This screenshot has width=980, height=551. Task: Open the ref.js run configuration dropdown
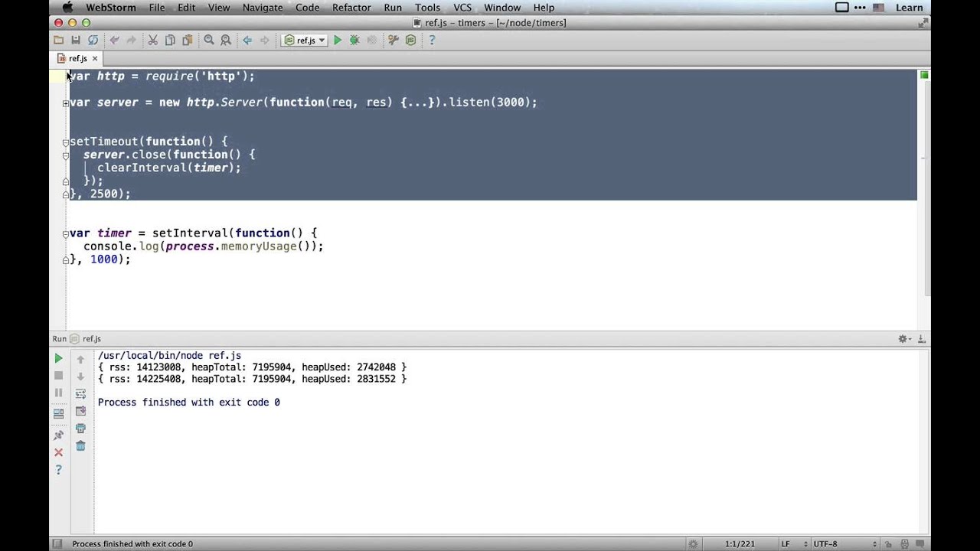[x=305, y=41]
